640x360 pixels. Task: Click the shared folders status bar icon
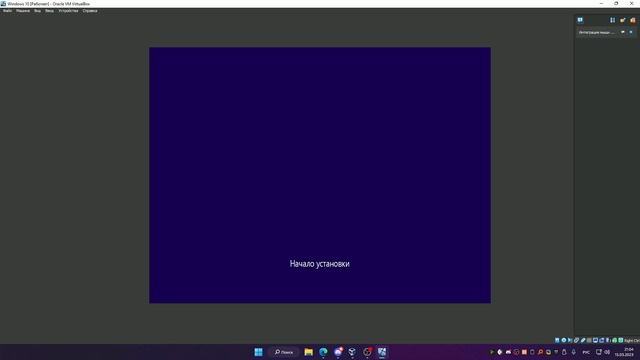[589, 340]
